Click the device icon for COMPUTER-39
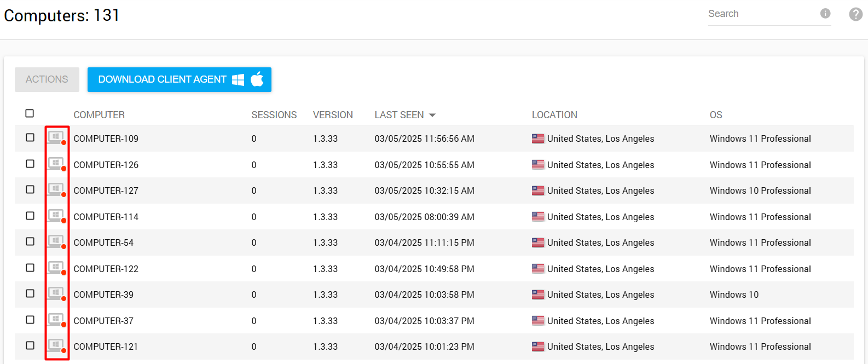The image size is (868, 364). [56, 294]
